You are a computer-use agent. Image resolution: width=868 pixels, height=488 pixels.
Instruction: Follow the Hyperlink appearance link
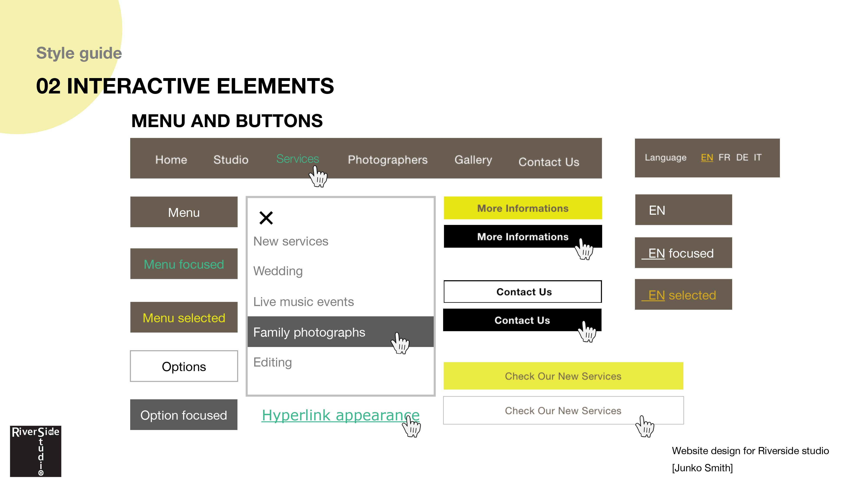tap(340, 415)
